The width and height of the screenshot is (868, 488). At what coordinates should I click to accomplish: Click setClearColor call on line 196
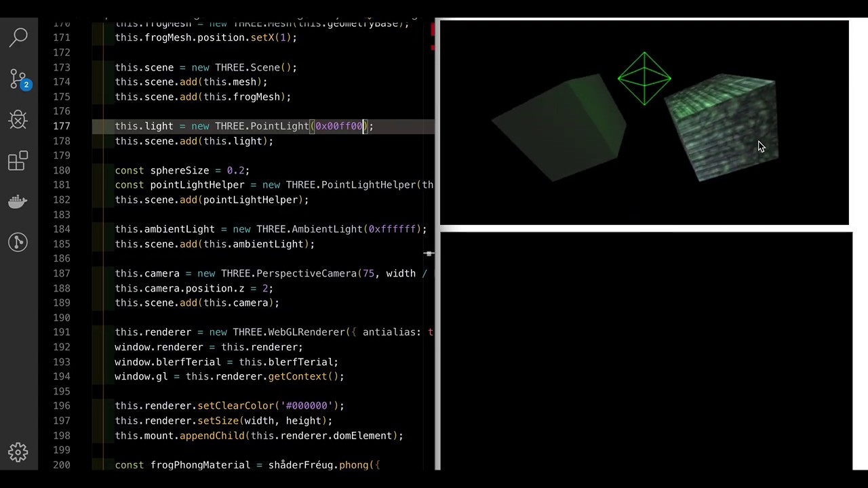(x=235, y=406)
